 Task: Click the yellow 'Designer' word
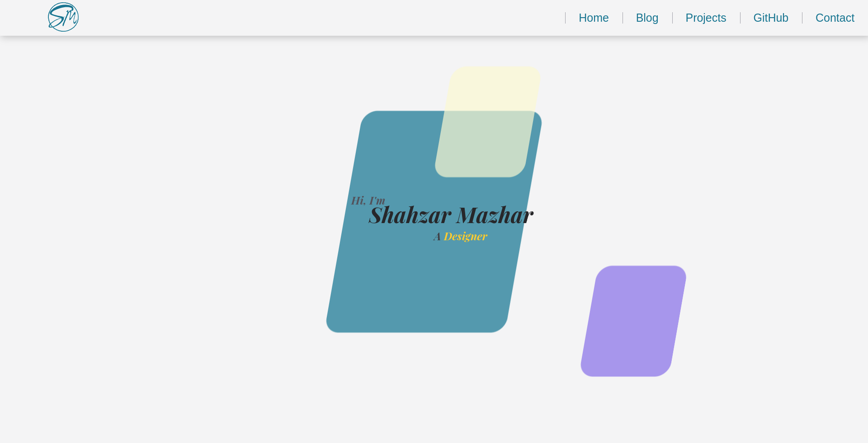(465, 236)
